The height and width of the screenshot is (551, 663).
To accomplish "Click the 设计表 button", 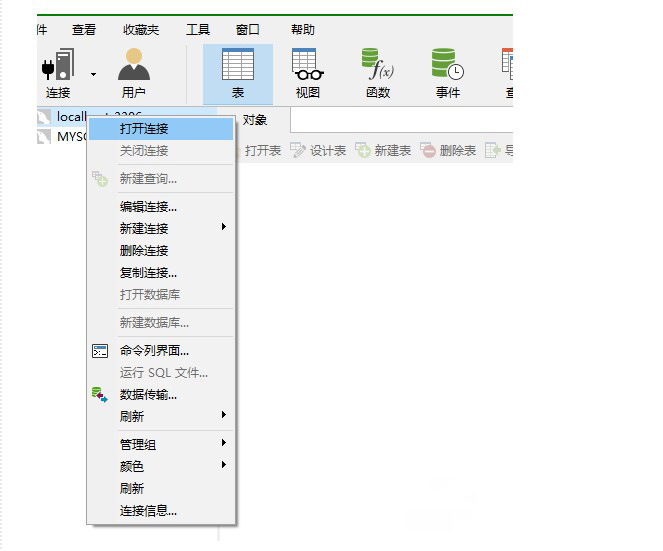I will [x=319, y=151].
